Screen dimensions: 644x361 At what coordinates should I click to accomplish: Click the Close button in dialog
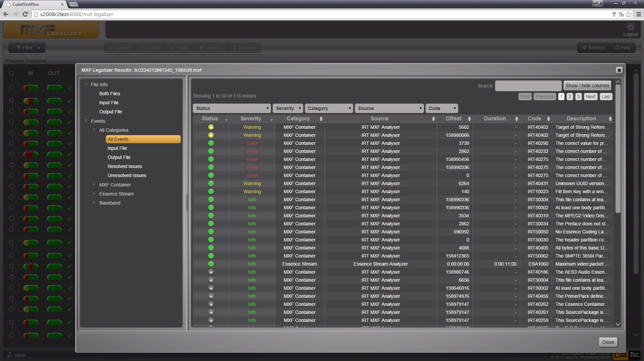(x=608, y=342)
